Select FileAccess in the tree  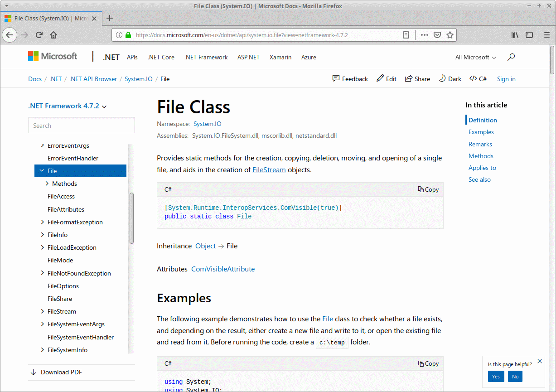coord(61,196)
